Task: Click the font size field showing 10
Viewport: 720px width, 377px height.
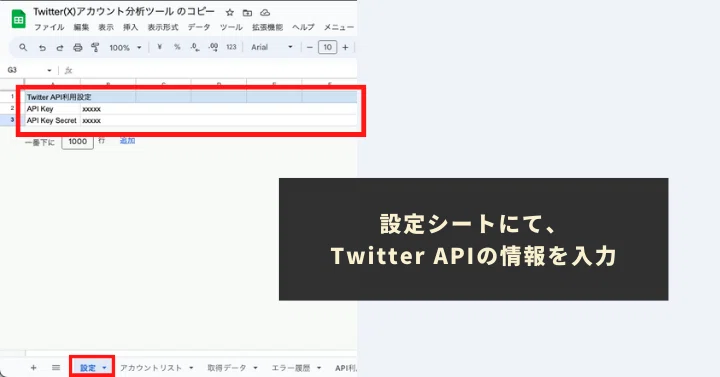Action: coord(327,47)
